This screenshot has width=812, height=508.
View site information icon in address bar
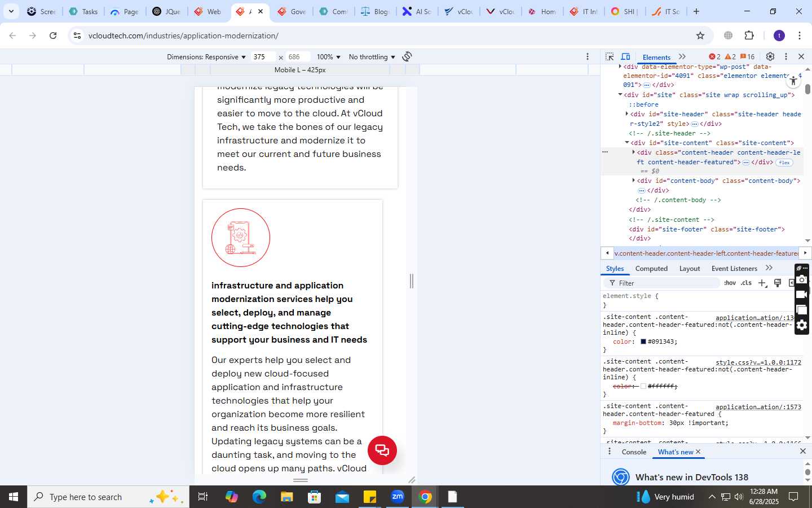click(77, 36)
